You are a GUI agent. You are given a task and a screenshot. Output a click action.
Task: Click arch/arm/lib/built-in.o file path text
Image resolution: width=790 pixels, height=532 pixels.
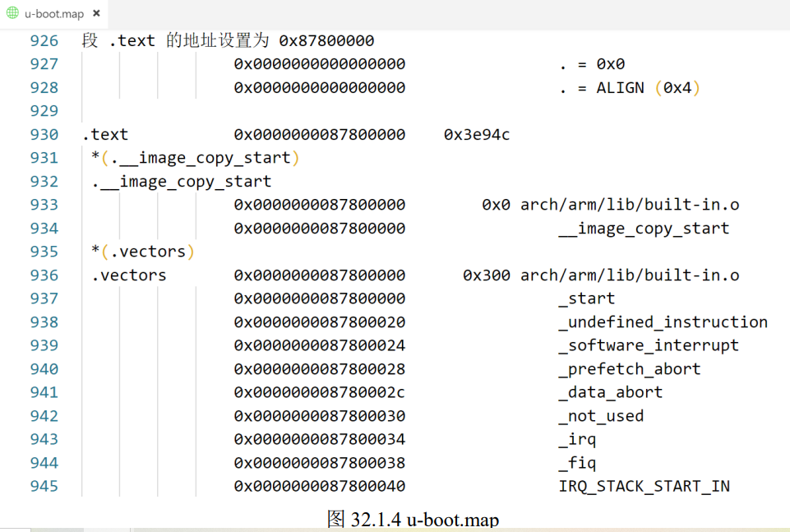click(629, 204)
